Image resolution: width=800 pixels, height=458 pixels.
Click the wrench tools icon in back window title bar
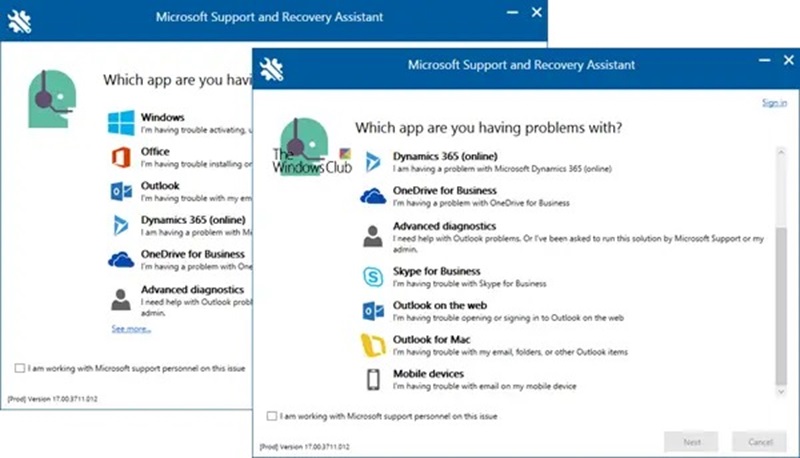click(x=19, y=20)
